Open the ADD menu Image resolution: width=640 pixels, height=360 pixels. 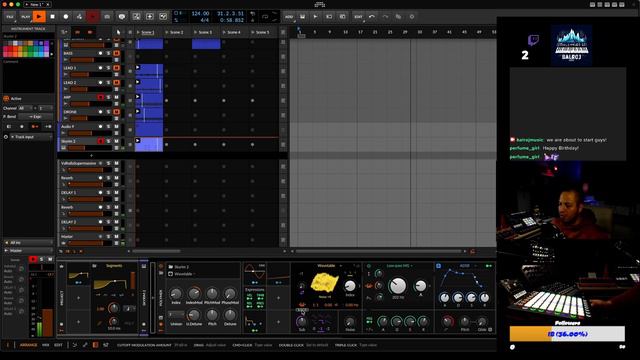(x=289, y=17)
